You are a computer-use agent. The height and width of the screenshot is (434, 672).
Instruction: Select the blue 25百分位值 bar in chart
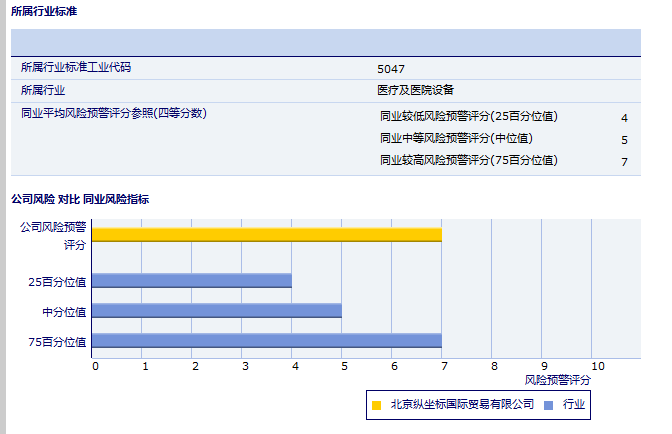(x=191, y=281)
